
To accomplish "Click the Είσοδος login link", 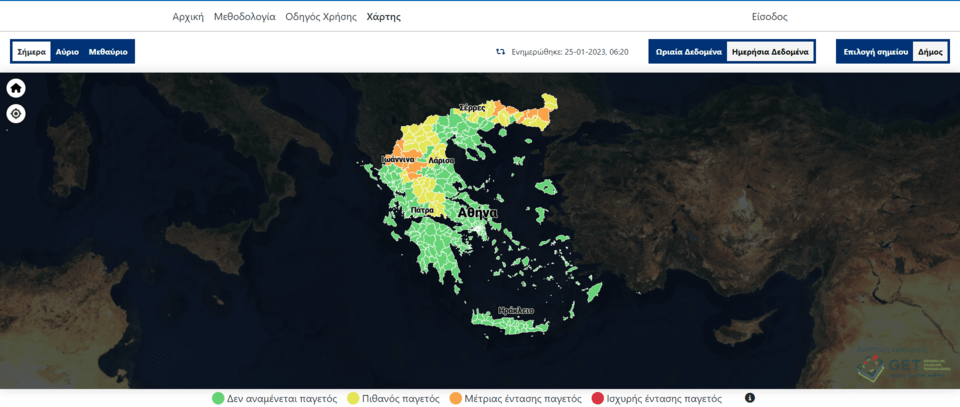I will tap(770, 17).
